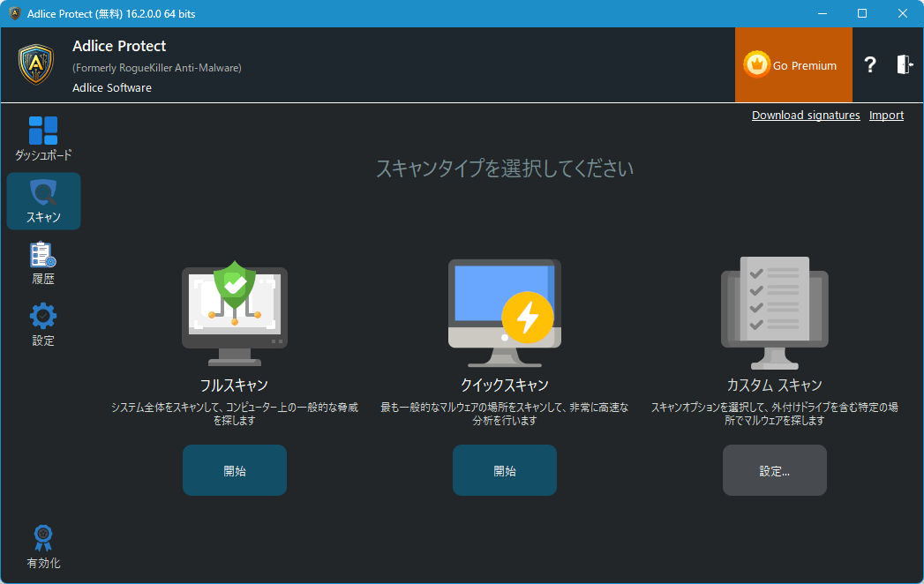Click the スキャンタイプを選択してください heading

tap(505, 168)
